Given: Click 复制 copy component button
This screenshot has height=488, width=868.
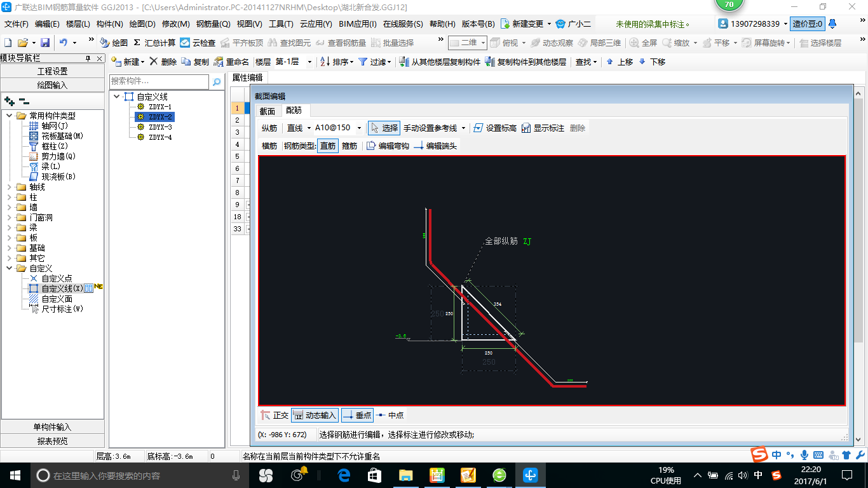Looking at the screenshot, I should 195,62.
